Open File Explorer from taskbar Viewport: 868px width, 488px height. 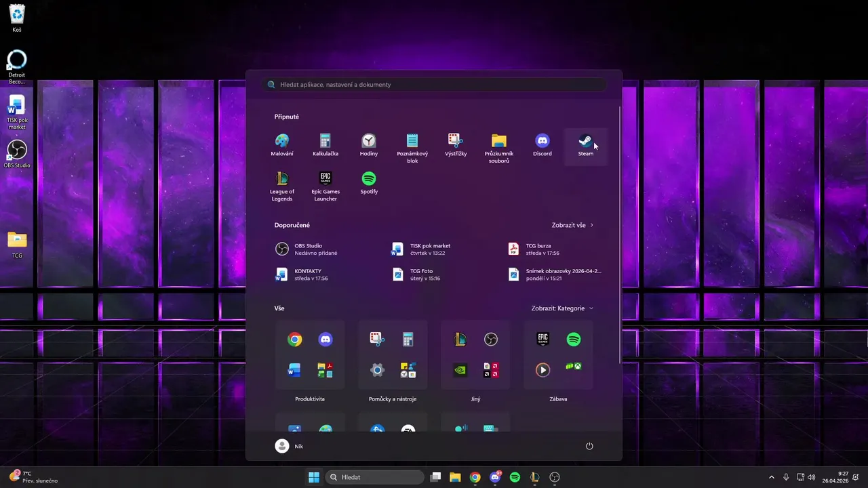[456, 477]
